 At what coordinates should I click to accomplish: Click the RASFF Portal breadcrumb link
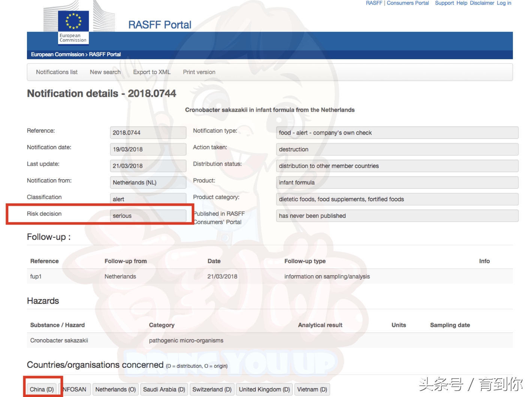click(105, 54)
